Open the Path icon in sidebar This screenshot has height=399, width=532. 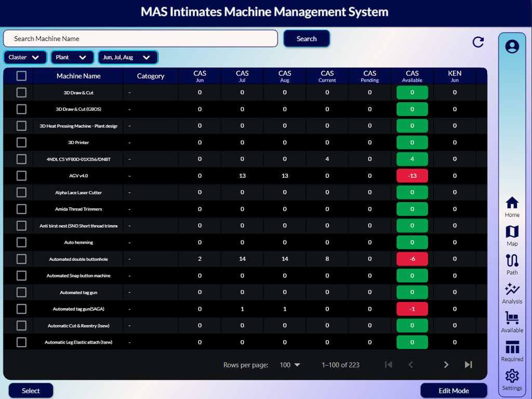point(512,264)
